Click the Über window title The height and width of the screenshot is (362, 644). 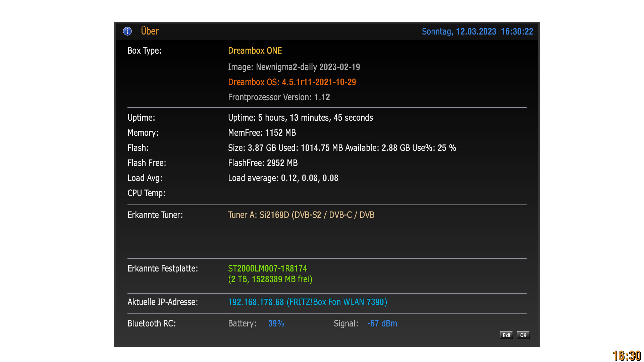(150, 31)
